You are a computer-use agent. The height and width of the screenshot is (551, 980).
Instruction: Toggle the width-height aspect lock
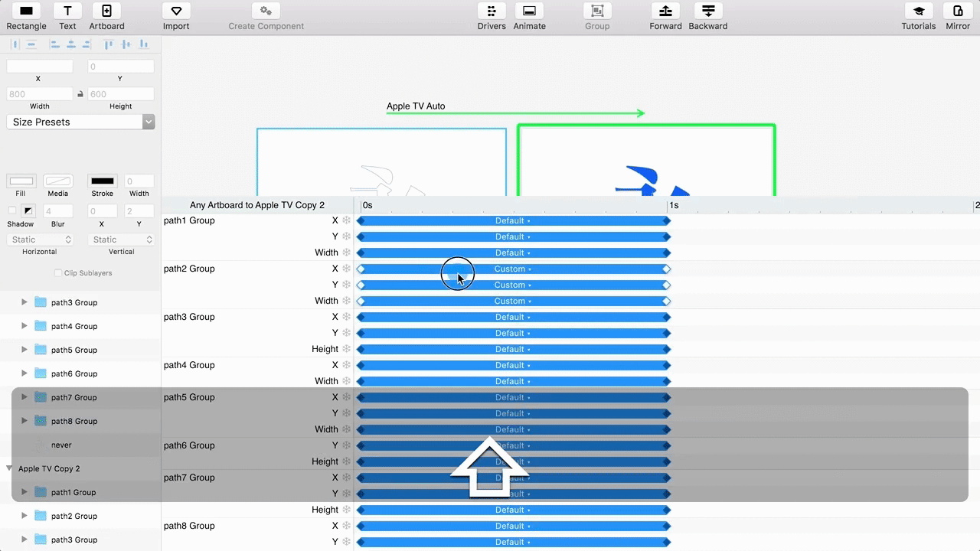[80, 94]
